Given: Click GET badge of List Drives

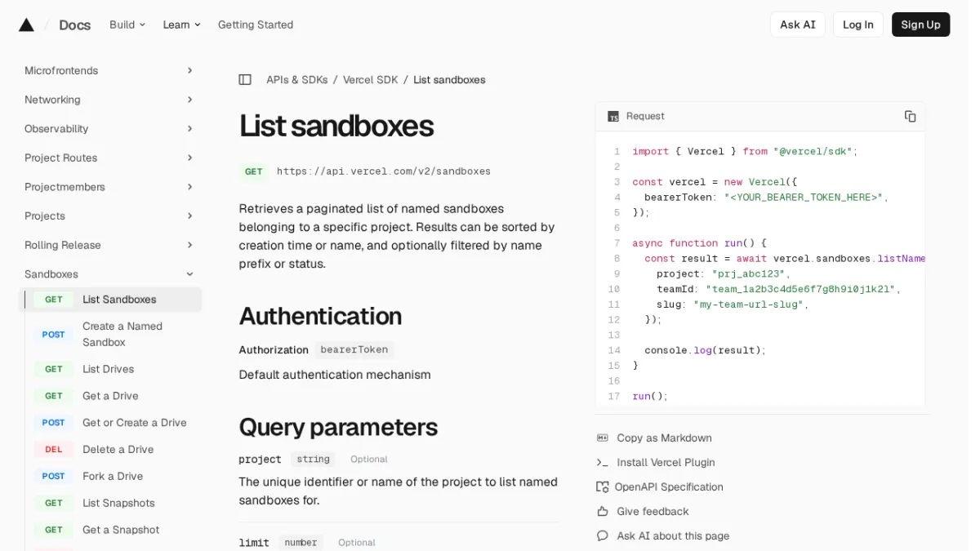Looking at the screenshot, I should click(54, 370).
